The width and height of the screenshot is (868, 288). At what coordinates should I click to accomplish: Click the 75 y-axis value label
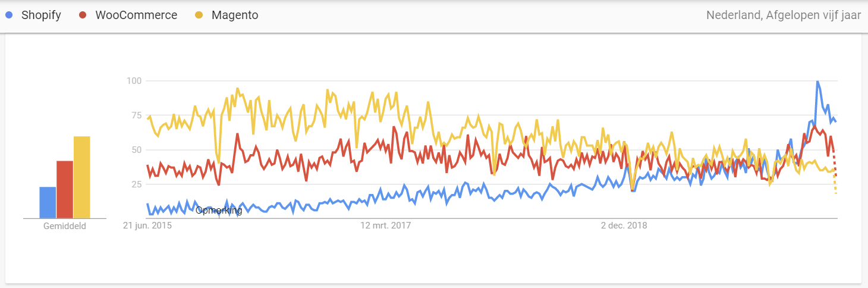coord(136,115)
